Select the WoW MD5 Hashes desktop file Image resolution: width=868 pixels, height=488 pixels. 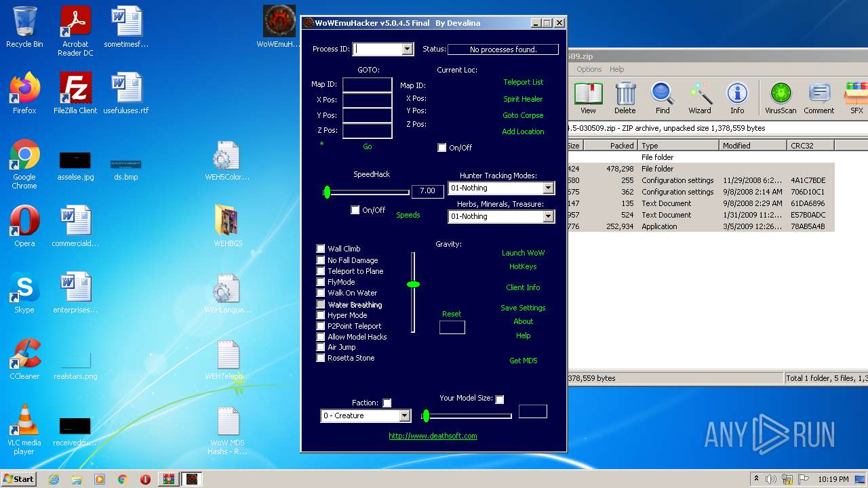(228, 430)
